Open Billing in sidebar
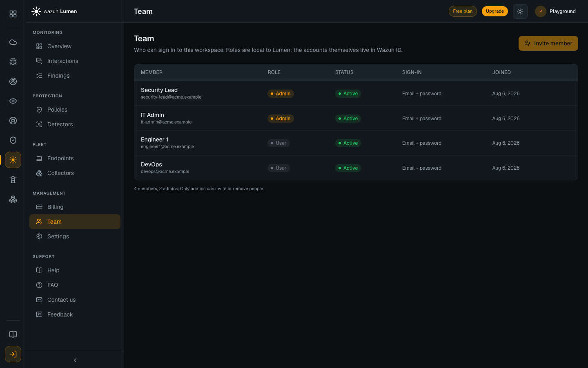588x368 pixels. click(75, 207)
